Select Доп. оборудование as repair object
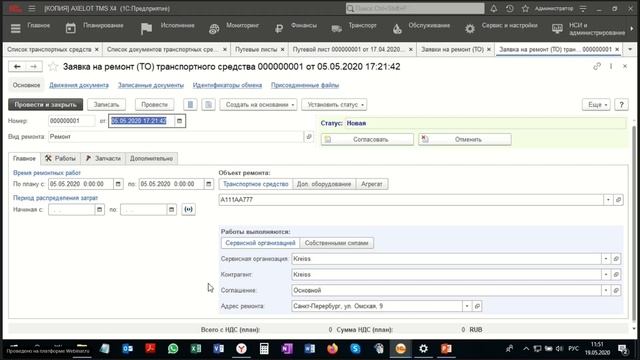This screenshot has height=360, width=640. (324, 184)
